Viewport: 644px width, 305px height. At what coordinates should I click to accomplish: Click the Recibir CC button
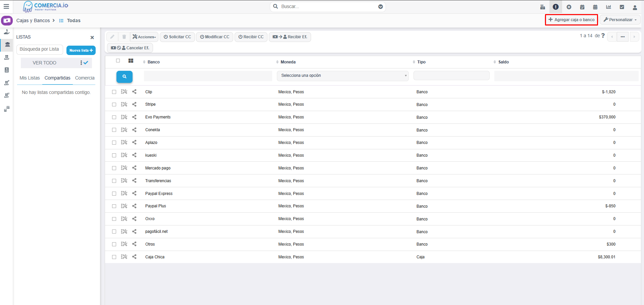[x=251, y=37]
